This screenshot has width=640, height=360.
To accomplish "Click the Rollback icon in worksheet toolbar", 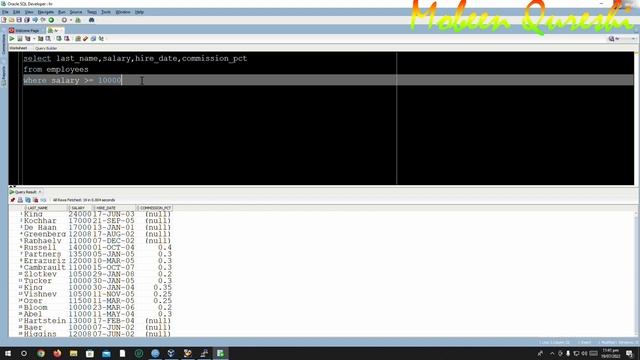I will pyautogui.click(x=67, y=39).
